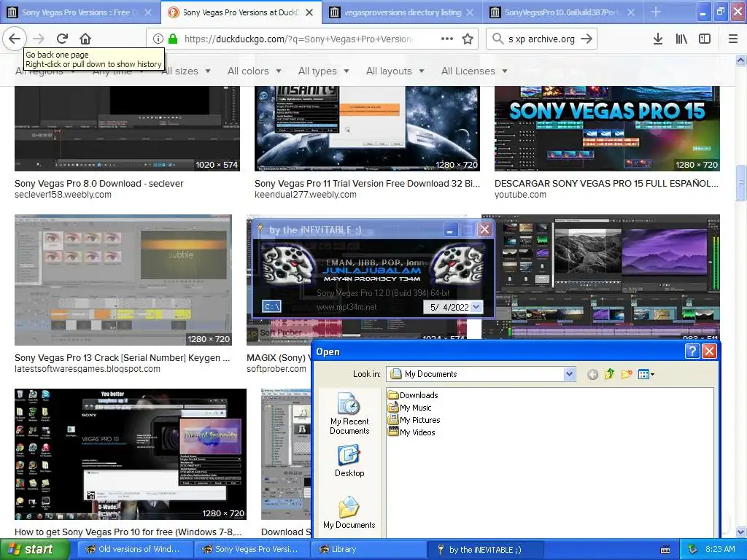Open Sony Vegas Pro 8.0 Download result
747x560 pixels.
[x=98, y=183]
